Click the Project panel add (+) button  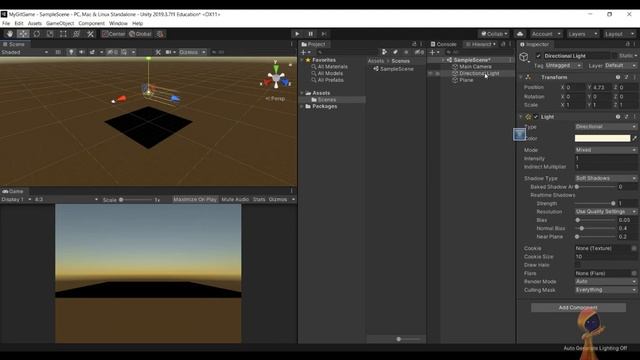pos(305,52)
